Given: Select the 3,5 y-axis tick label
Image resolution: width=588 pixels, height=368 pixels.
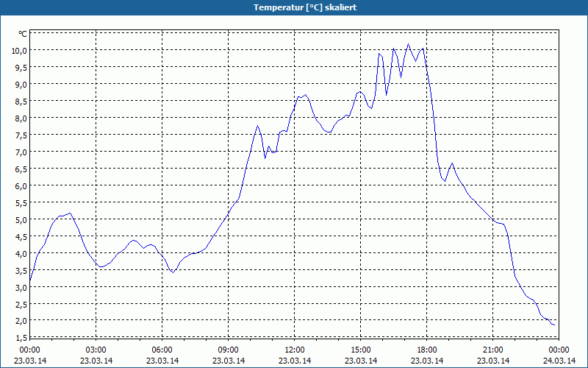Looking at the screenshot, I should click(21, 270).
